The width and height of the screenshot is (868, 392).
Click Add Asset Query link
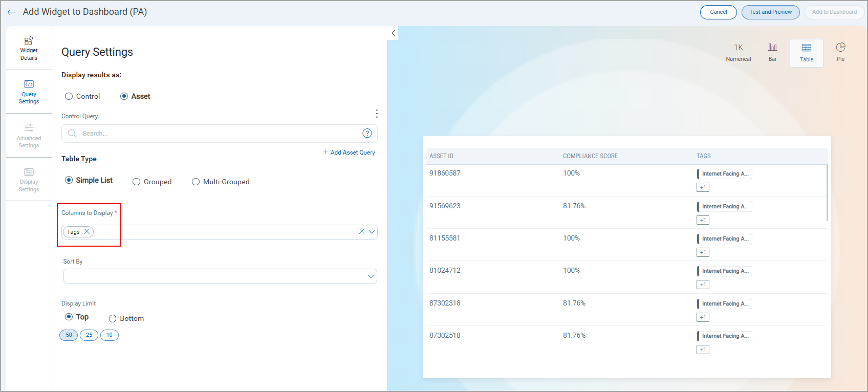[349, 153]
